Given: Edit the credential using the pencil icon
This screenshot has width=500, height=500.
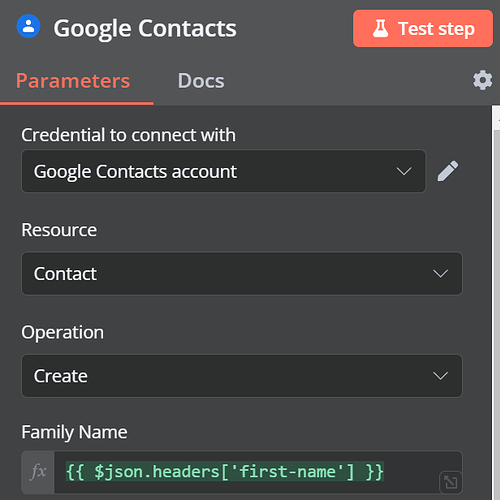Looking at the screenshot, I should tap(448, 171).
